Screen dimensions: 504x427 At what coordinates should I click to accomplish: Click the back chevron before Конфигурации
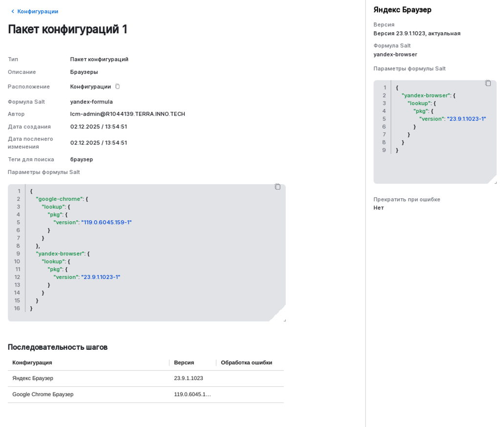[12, 11]
